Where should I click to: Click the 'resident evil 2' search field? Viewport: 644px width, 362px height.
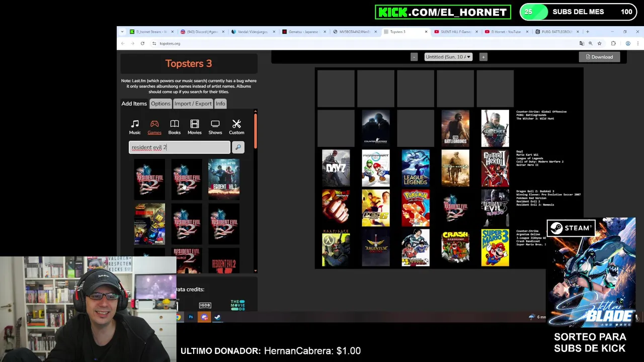[x=180, y=147]
